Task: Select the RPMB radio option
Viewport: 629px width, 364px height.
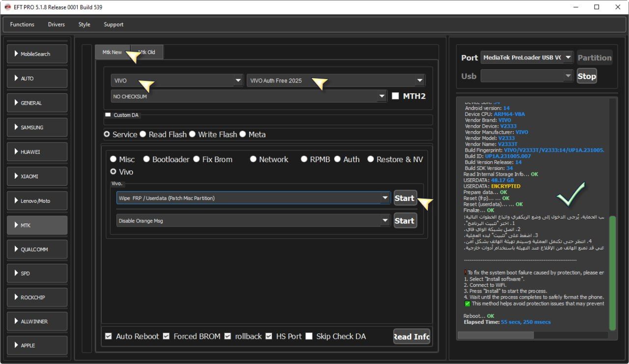Action: click(x=304, y=159)
